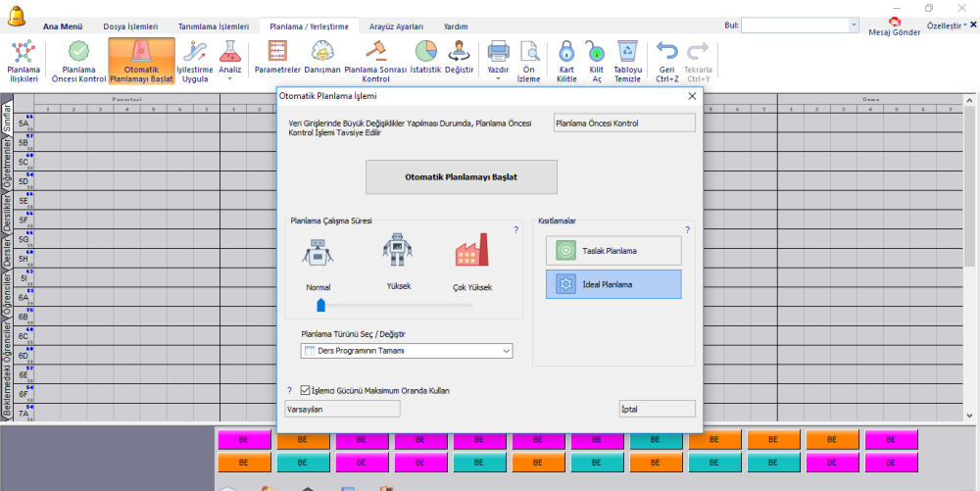The width and height of the screenshot is (980, 491).
Task: Click Tabloyu Temizle recycle icon
Action: click(x=627, y=61)
